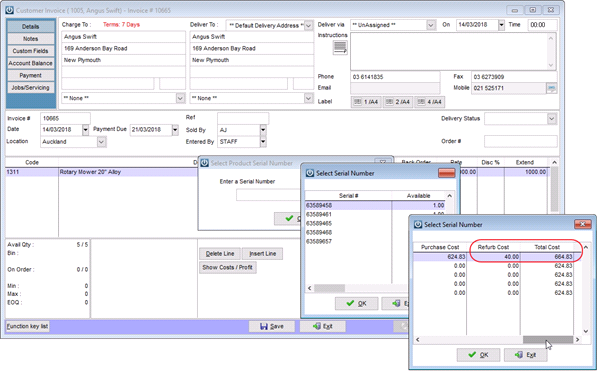Select the Rotary Mower 20" Alloy line
Viewport: 602px width, 377px height.
(128, 172)
